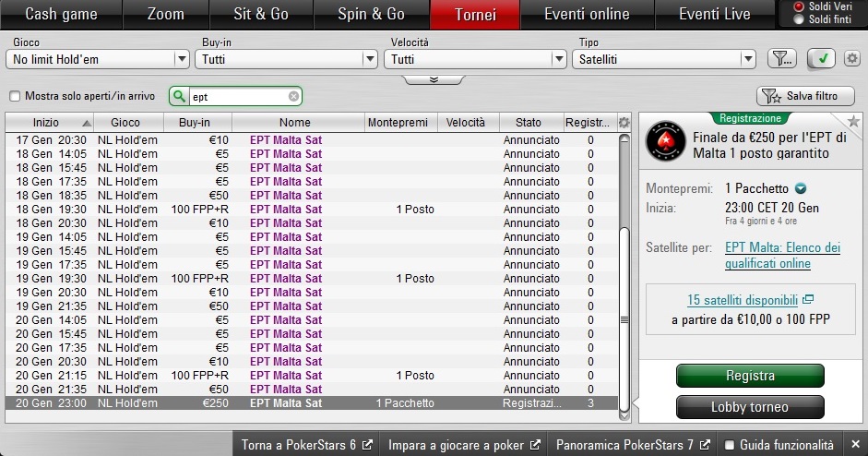Screen dimensions: 868x456
Task: Mark the tournament as favorite with the star
Action: [853, 121]
